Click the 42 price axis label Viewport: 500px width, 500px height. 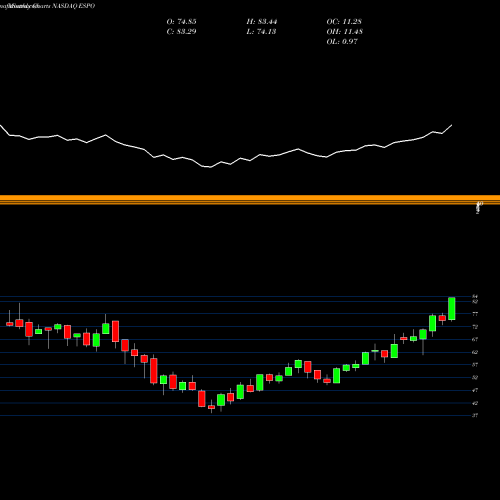tap(475, 403)
